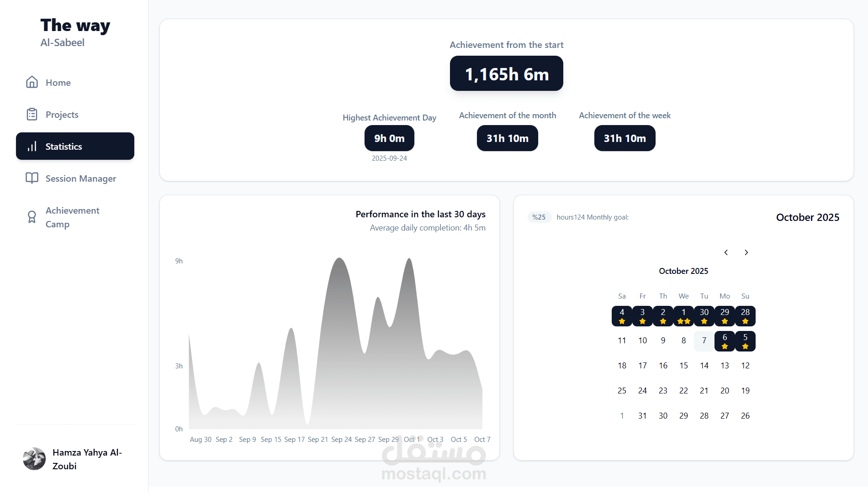Select starred calendar day 6
Viewport: 868px width, 493px height.
tap(725, 341)
